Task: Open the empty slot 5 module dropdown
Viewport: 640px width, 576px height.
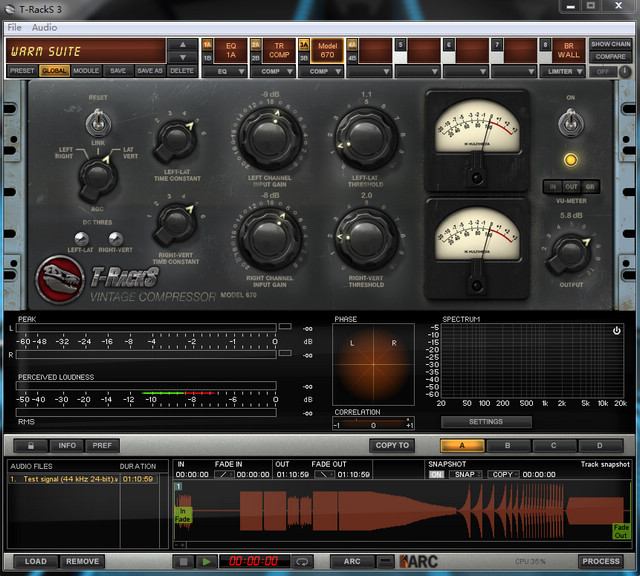Action: 418,71
